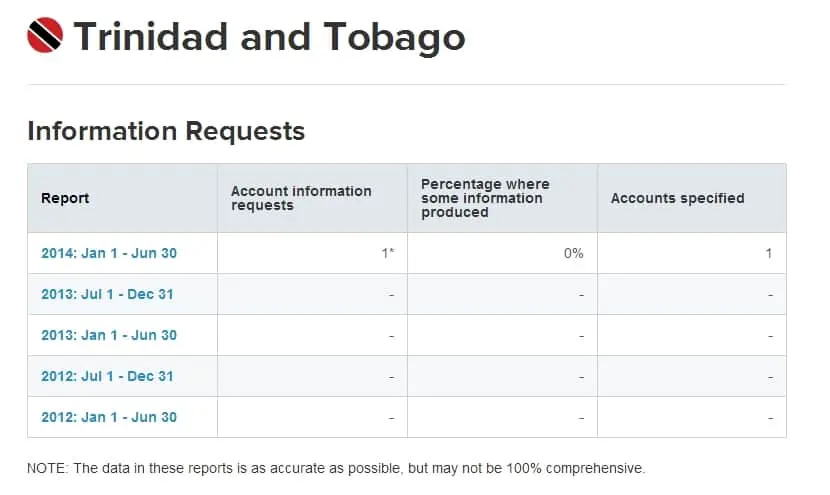830x495 pixels.
Task: Select Account information requests cell for 2013 Jul-Dec
Action: (391, 294)
